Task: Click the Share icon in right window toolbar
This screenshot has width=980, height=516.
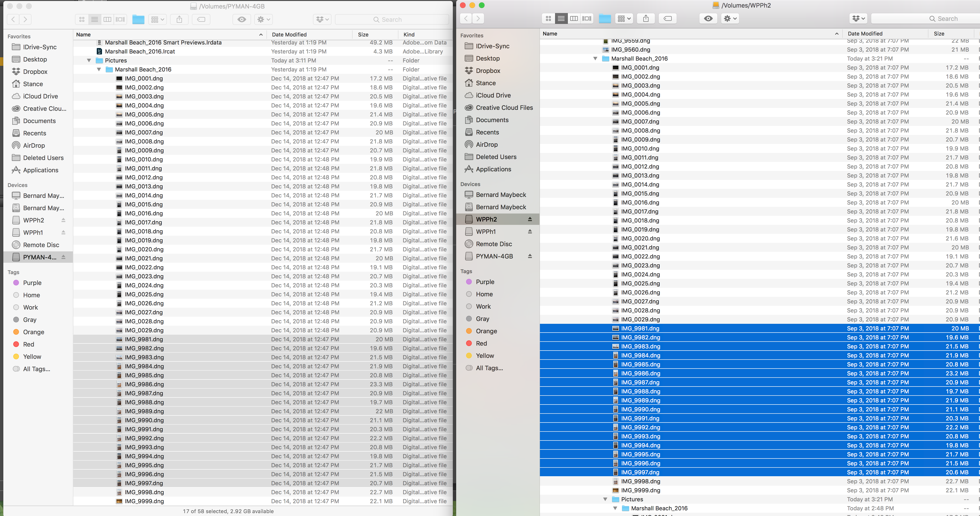Action: (646, 18)
